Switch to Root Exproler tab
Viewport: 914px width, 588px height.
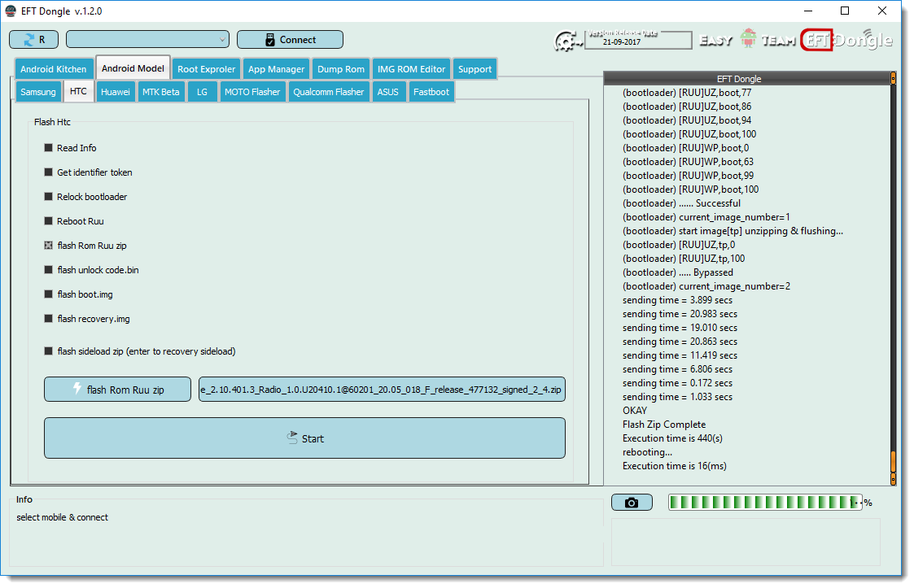207,69
